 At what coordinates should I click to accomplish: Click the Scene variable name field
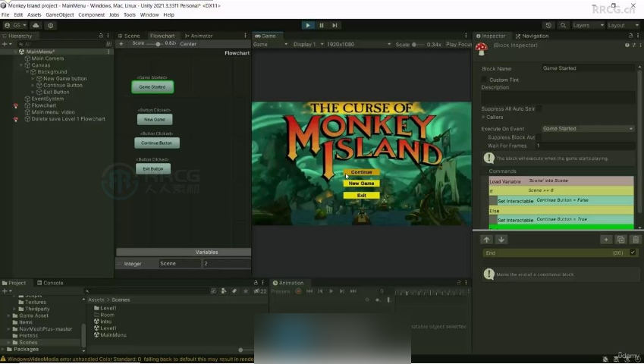click(x=180, y=264)
